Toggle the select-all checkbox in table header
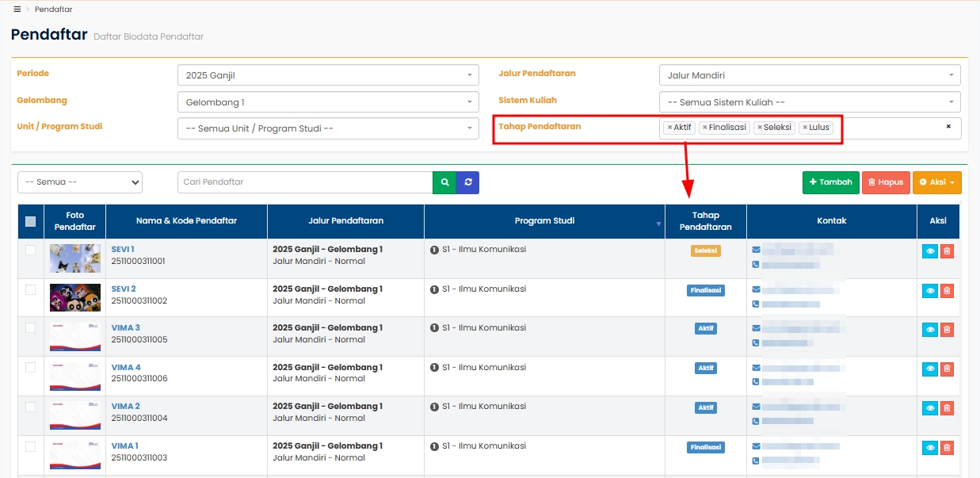Viewport: 980px width, 478px height. pos(31,222)
